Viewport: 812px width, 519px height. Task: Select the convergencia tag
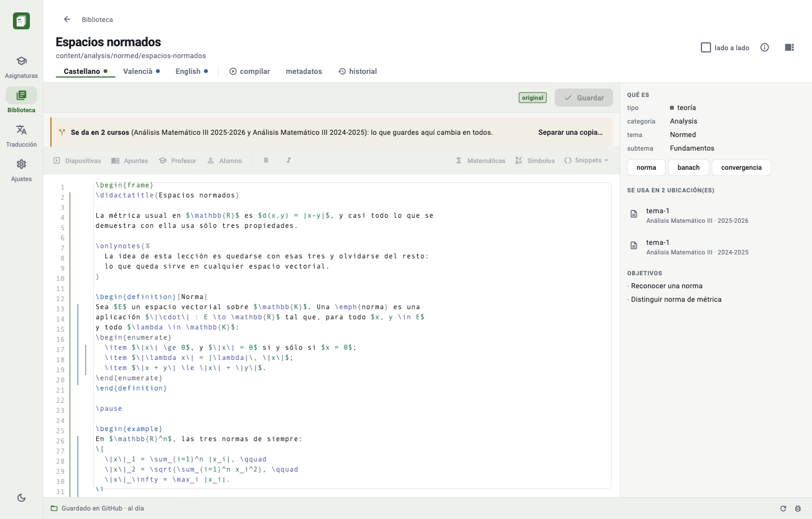pos(742,168)
